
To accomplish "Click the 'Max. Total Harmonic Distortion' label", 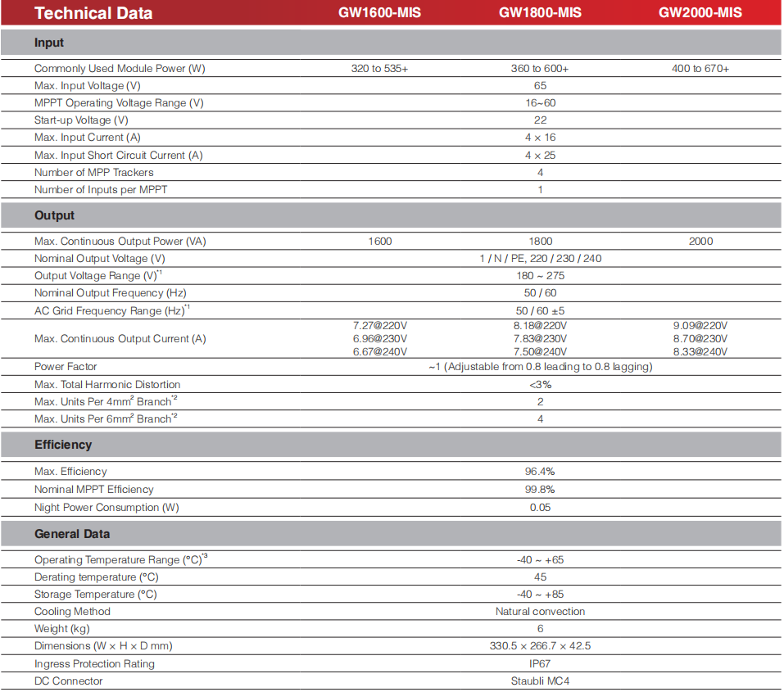I will click(107, 385).
